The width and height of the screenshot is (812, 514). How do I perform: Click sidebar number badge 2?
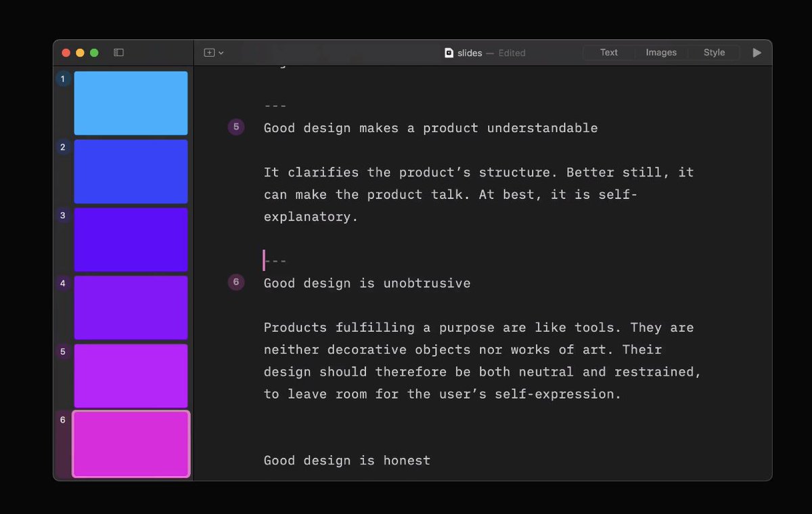pyautogui.click(x=63, y=147)
